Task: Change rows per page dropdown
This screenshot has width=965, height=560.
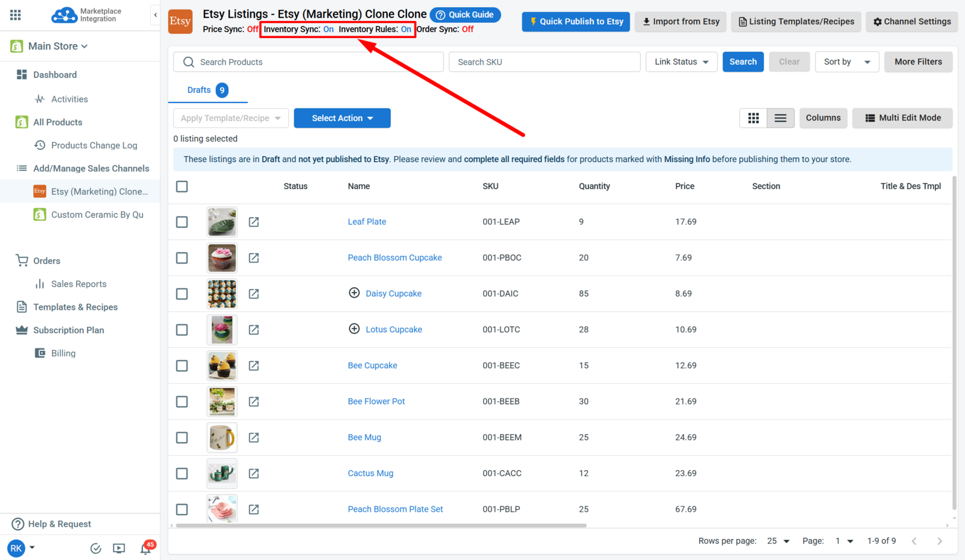Action: coord(778,541)
